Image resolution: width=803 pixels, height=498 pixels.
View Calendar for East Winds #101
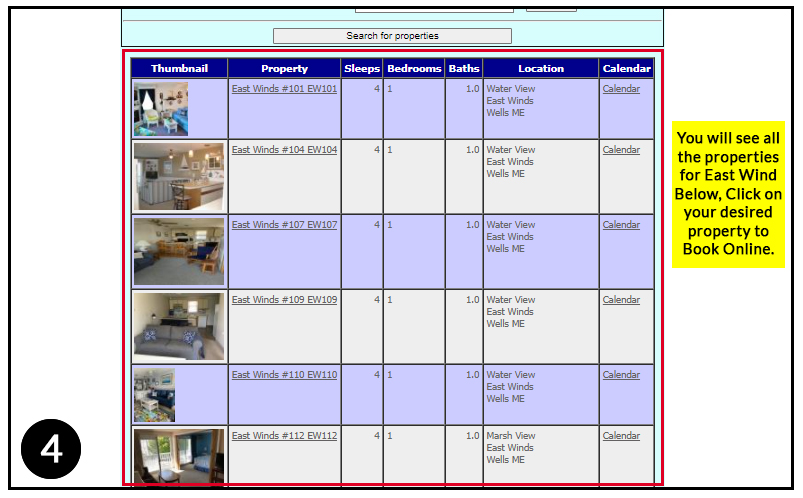621,89
